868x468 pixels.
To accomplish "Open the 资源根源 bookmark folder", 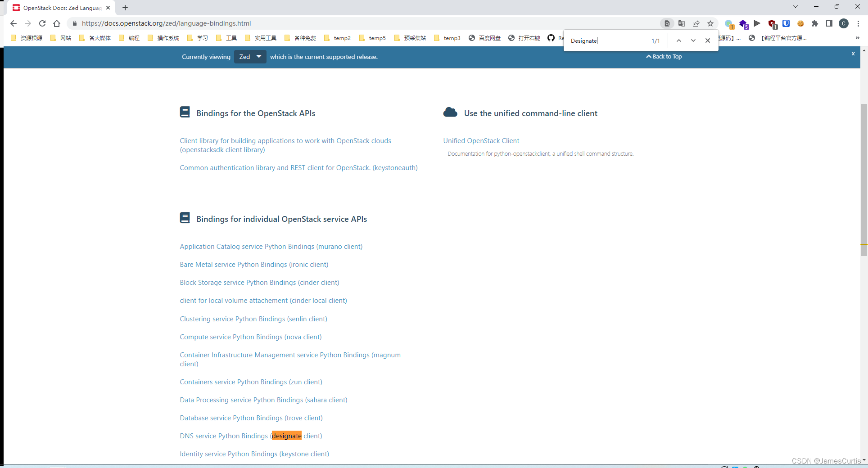I will point(27,38).
